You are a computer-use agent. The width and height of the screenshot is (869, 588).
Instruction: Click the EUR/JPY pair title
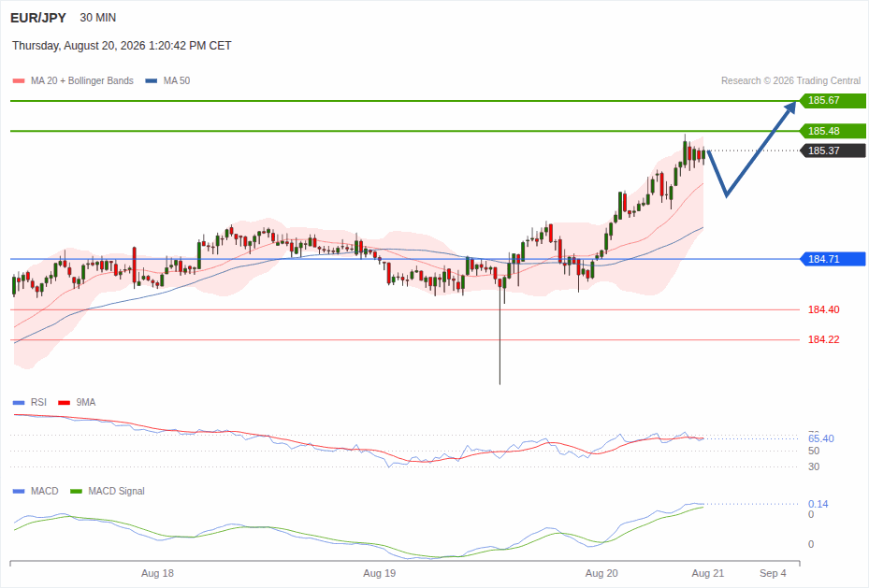pos(37,18)
